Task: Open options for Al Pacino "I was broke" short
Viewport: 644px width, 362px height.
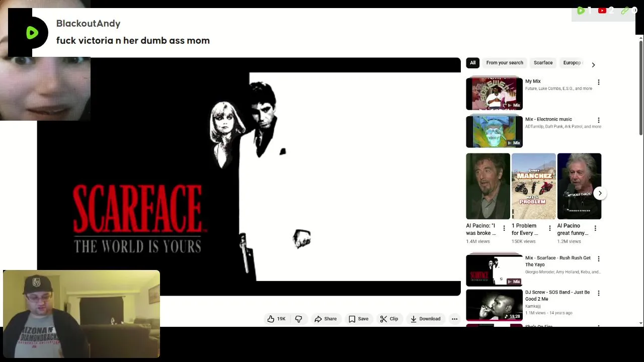Action: pyautogui.click(x=504, y=228)
